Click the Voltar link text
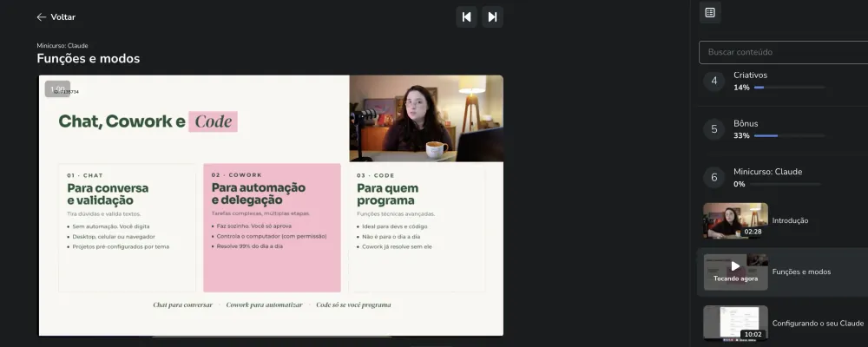The image size is (868, 347). 63,17
